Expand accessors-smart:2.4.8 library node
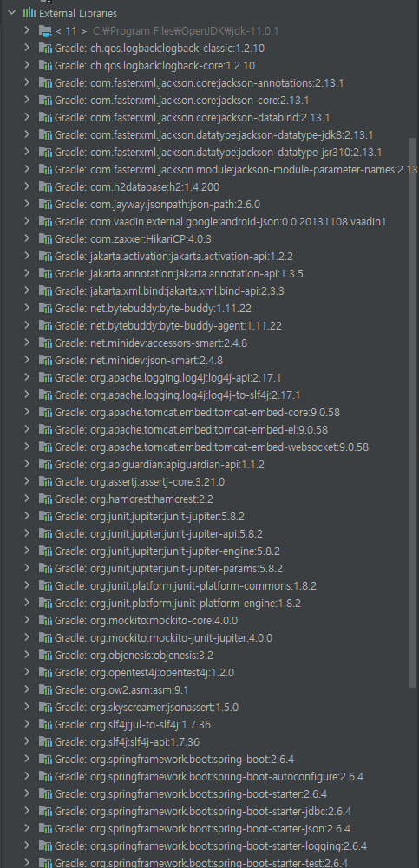Screen dimensions: 419x868 click(x=27, y=343)
